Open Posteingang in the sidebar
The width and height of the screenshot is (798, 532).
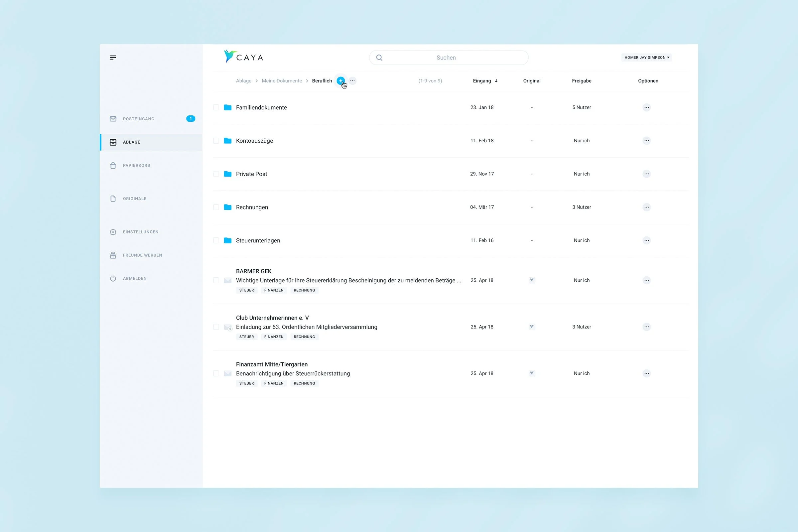138,119
